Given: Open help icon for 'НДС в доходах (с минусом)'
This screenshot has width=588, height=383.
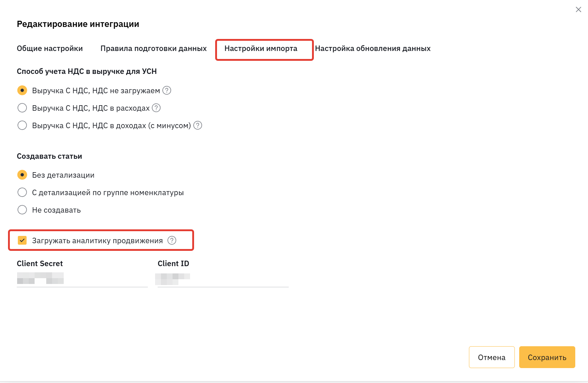Looking at the screenshot, I should coord(198,125).
